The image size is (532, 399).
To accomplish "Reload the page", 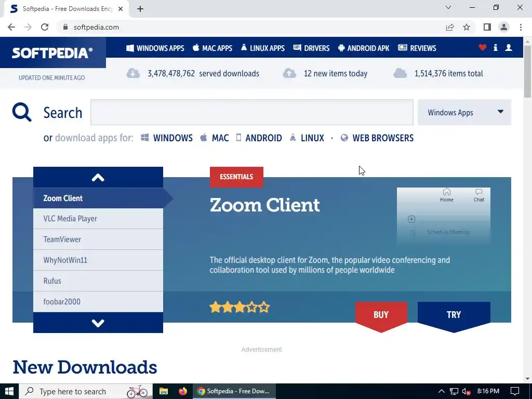I will (x=45, y=27).
